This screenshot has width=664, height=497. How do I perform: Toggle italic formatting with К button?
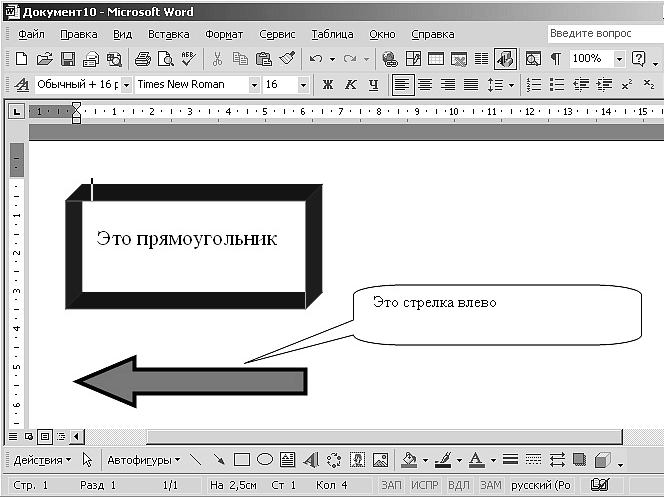point(350,85)
